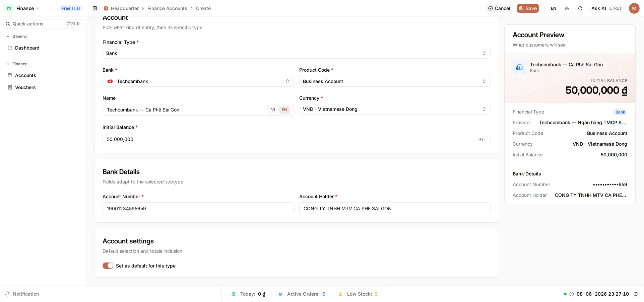Click the theme brightness icon

pos(567,8)
